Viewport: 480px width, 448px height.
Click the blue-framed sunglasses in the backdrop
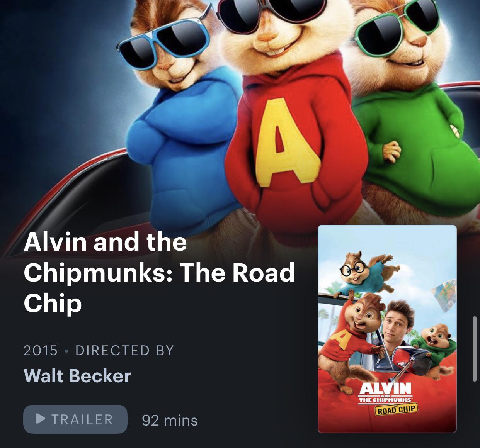(164, 42)
